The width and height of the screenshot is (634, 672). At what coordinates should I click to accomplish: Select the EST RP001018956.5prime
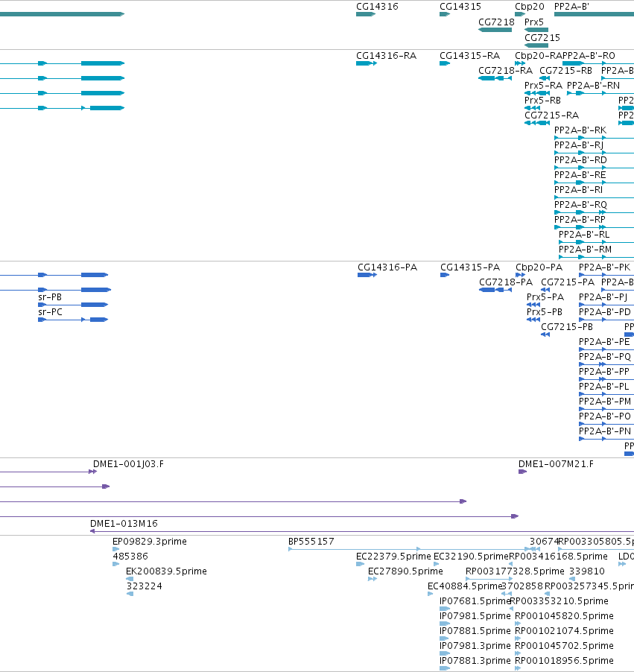point(564,661)
